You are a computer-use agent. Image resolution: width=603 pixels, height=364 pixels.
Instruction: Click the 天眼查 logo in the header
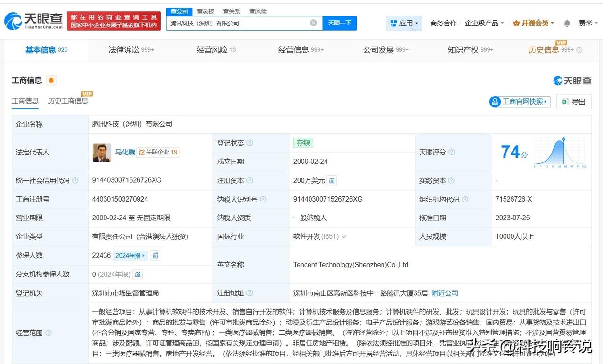tap(33, 21)
